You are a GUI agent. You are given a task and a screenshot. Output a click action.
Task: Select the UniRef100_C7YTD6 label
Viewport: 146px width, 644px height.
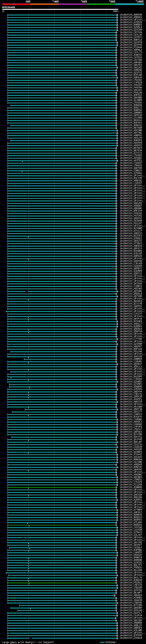[131, 339]
